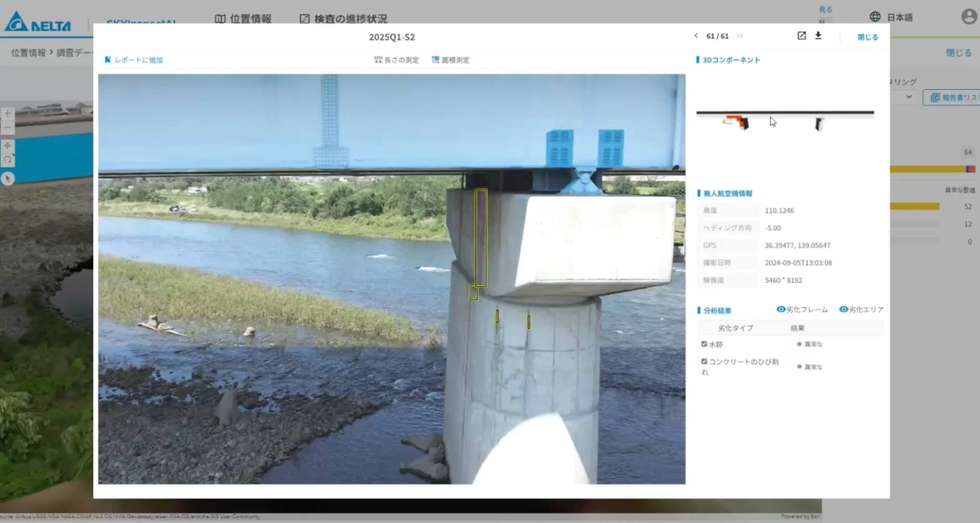The width and height of the screenshot is (980, 523).
Task: Click the orange component in 3D view
Action: point(738,123)
